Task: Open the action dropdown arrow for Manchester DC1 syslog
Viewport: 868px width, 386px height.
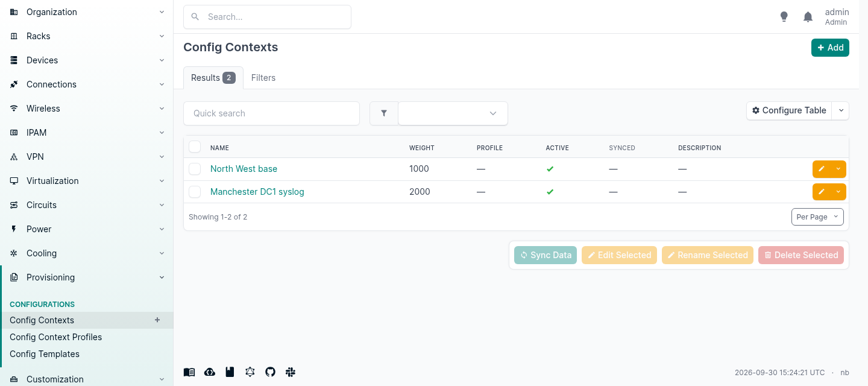Action: [838, 192]
